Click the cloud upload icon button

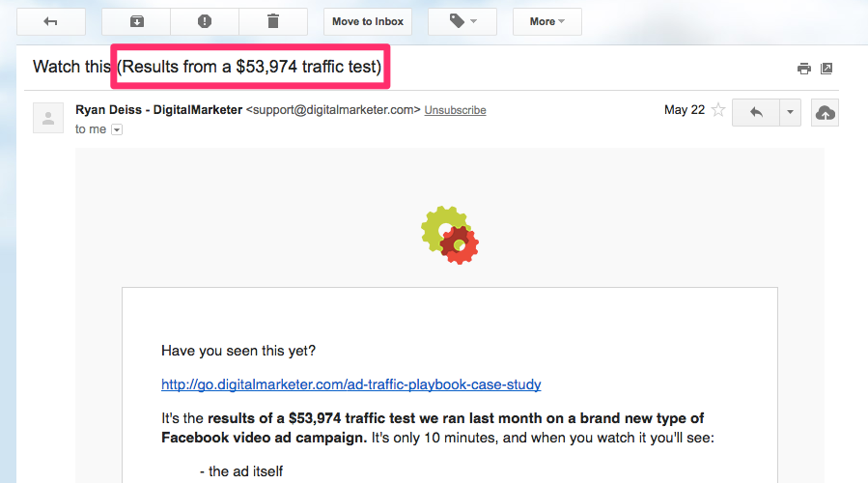[x=825, y=112]
